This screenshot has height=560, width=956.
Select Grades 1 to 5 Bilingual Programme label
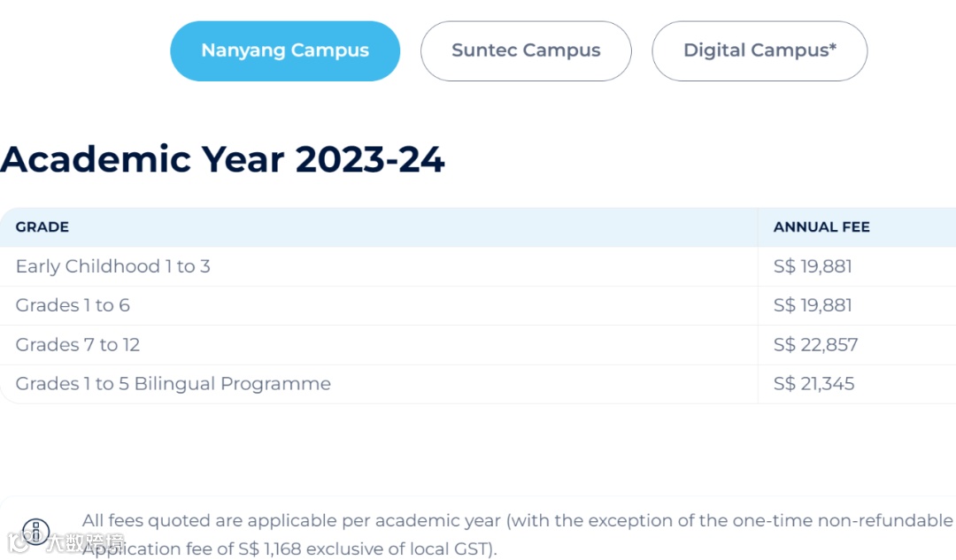(173, 384)
